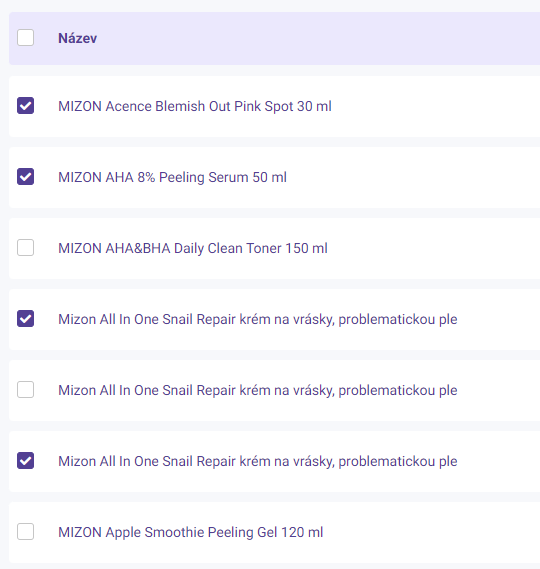This screenshot has width=540, height=569.
Task: Sort by the Název column header
Action: click(x=78, y=38)
